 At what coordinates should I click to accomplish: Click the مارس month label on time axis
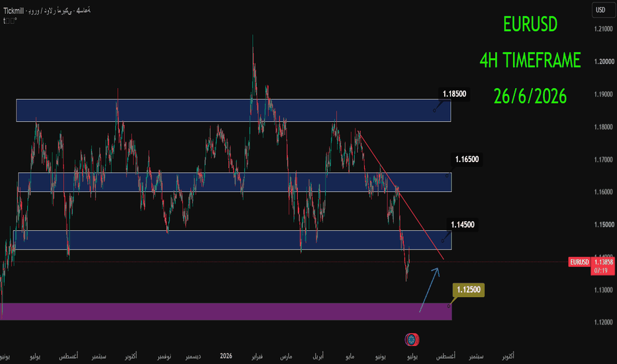point(286,356)
